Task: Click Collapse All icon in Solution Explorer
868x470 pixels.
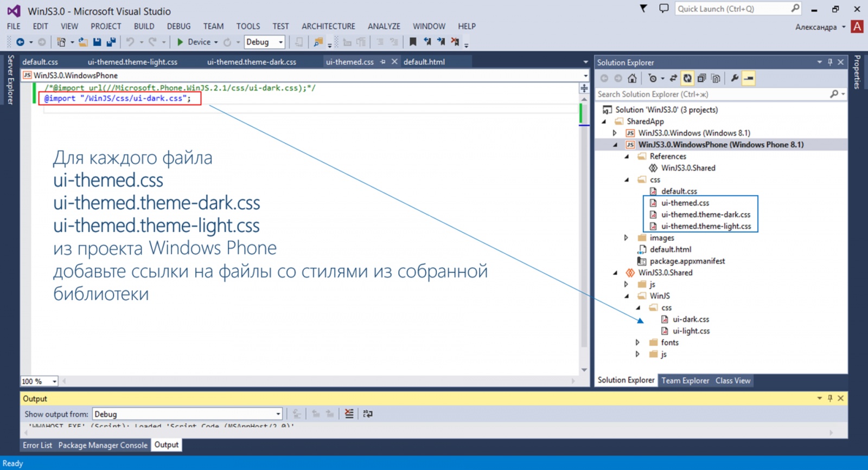Action: 701,79
